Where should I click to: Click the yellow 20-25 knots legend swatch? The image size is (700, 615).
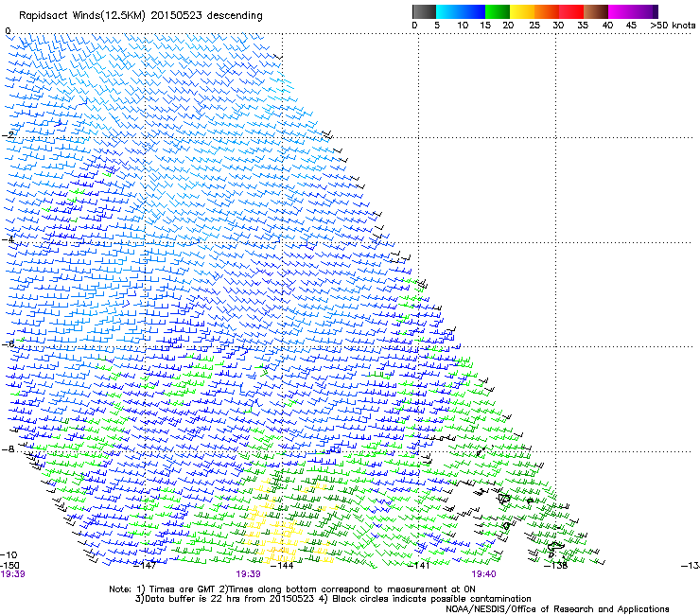pos(522,11)
